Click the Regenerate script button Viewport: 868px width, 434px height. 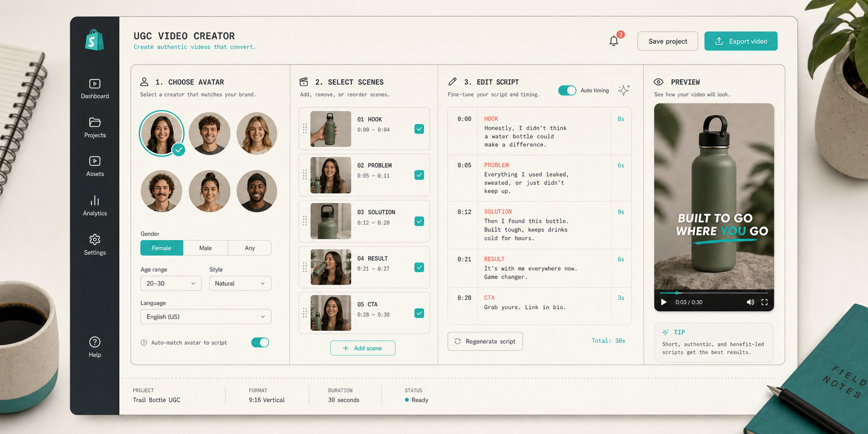point(485,341)
